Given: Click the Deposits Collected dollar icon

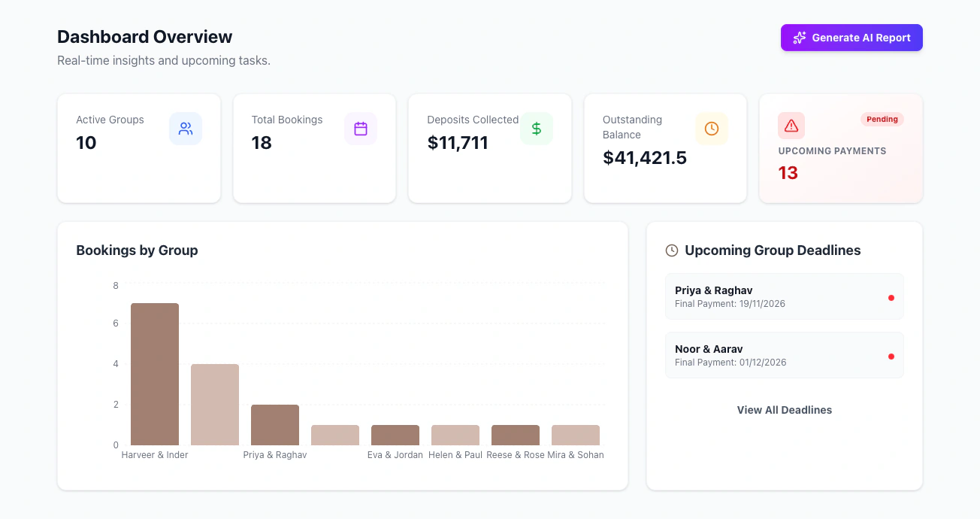Looking at the screenshot, I should pos(537,129).
